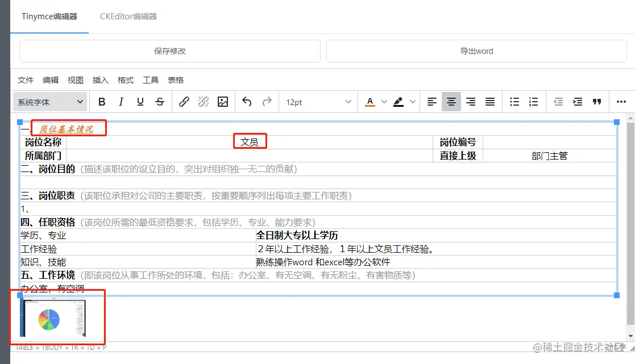Remove the existing link
This screenshot has height=364, width=635.
coord(204,102)
